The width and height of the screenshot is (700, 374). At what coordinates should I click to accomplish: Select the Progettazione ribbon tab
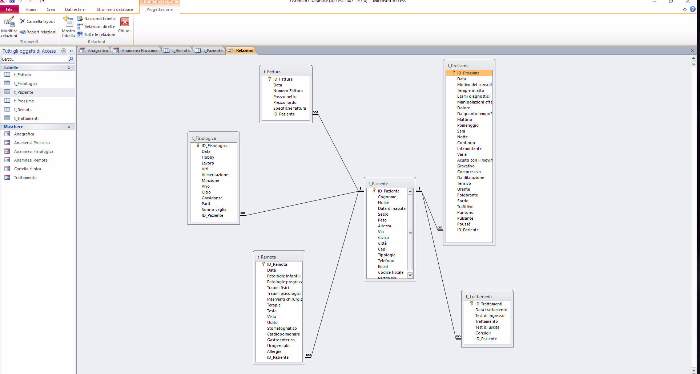[159, 9]
